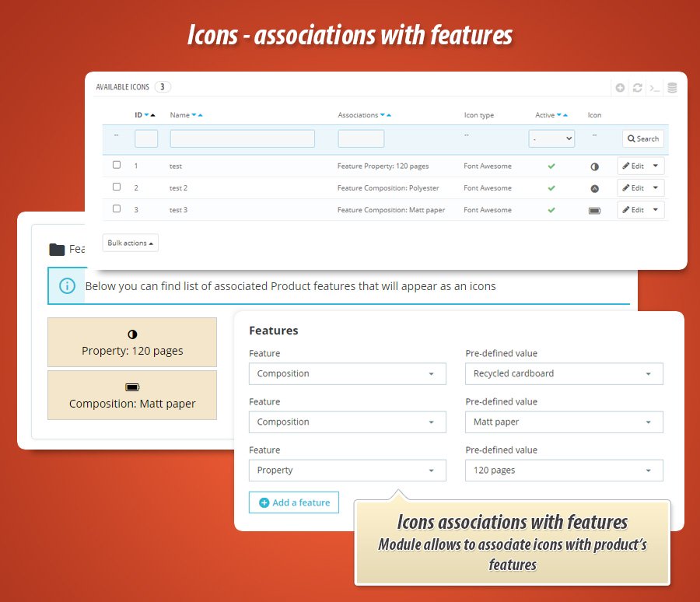700x602 pixels.
Task: Click the half-circle icon in test row
Action: click(x=594, y=166)
